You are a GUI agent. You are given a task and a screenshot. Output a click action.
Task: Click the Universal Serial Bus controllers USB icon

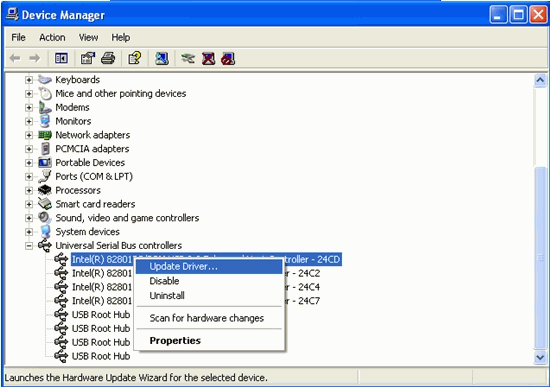tap(45, 246)
